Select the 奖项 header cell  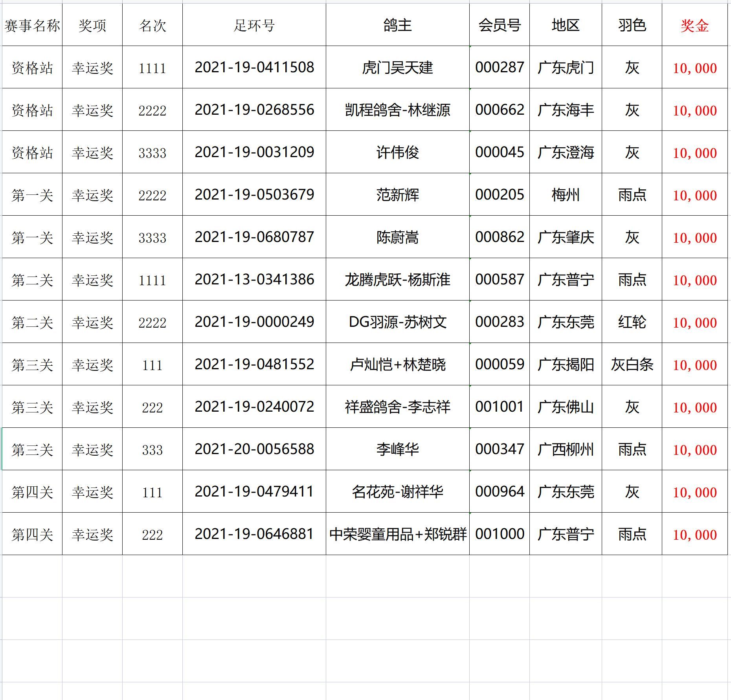92,25
